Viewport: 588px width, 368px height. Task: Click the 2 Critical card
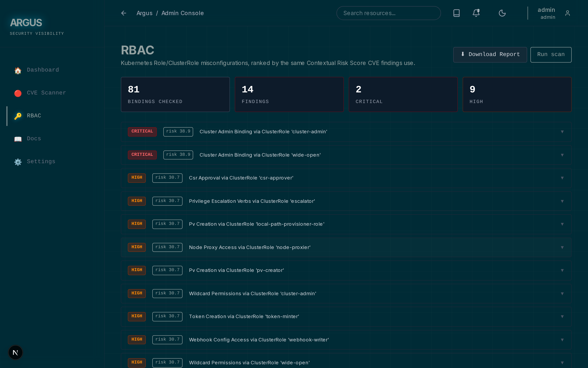pos(403,94)
